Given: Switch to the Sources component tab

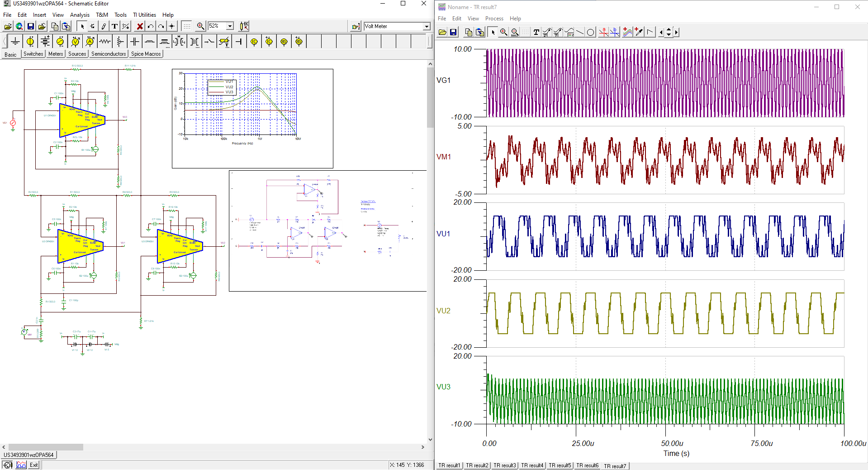Looking at the screenshot, I should coord(77,54).
